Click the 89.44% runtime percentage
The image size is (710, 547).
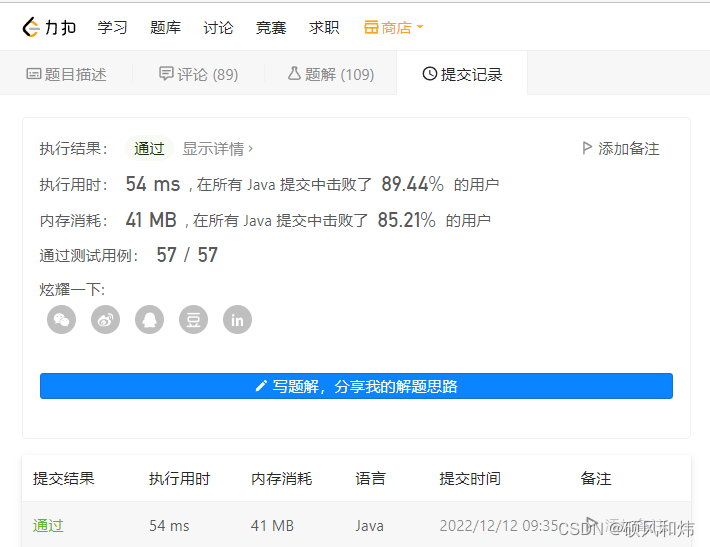tap(413, 184)
